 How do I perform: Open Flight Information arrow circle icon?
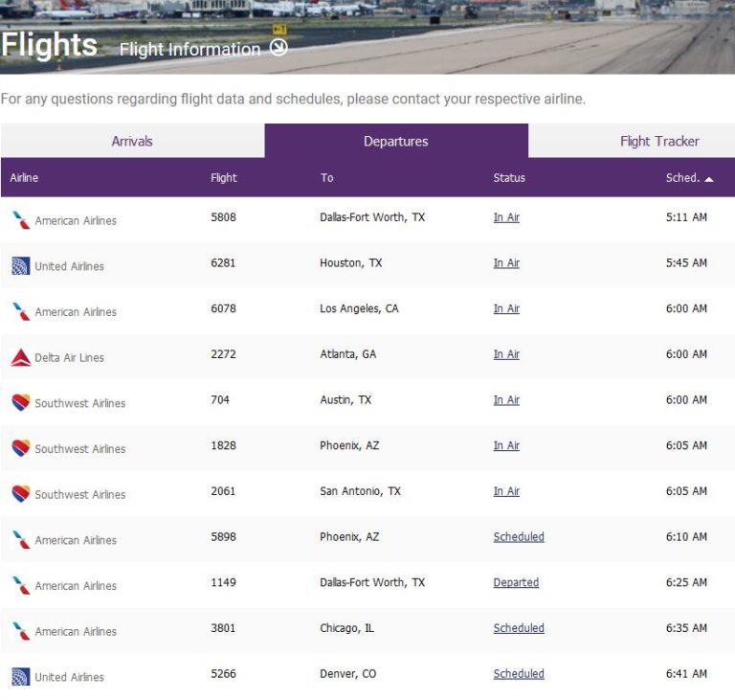278,47
